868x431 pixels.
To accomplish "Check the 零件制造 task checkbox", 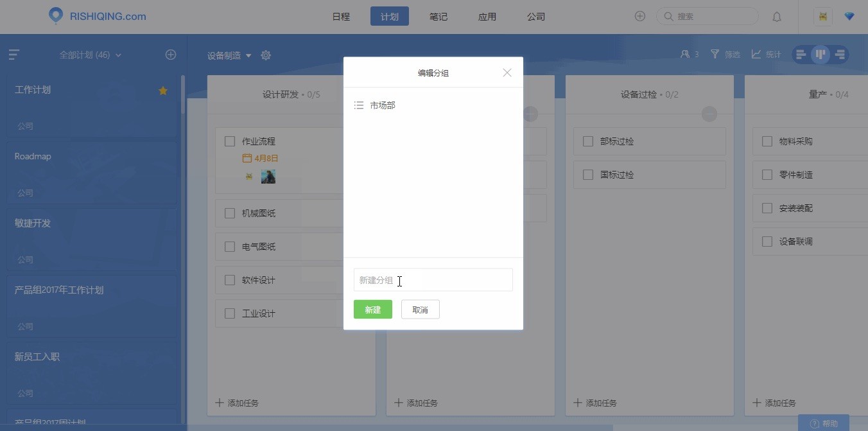I will point(767,175).
